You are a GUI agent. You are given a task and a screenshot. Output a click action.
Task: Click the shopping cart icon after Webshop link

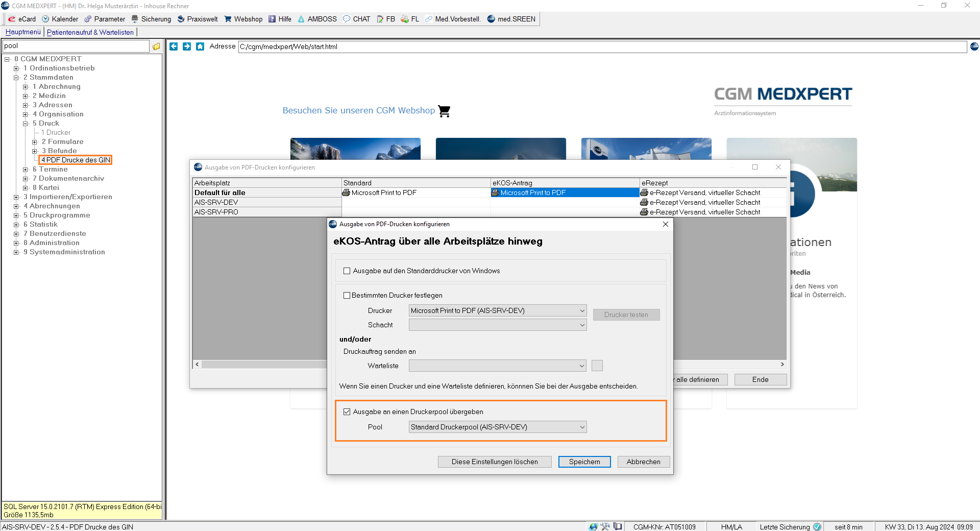[x=444, y=111]
